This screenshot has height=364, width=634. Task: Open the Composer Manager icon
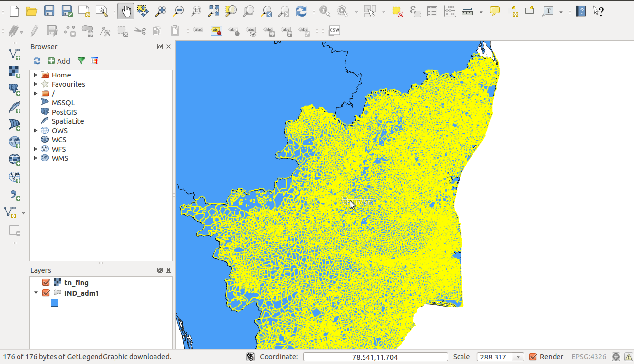click(102, 11)
